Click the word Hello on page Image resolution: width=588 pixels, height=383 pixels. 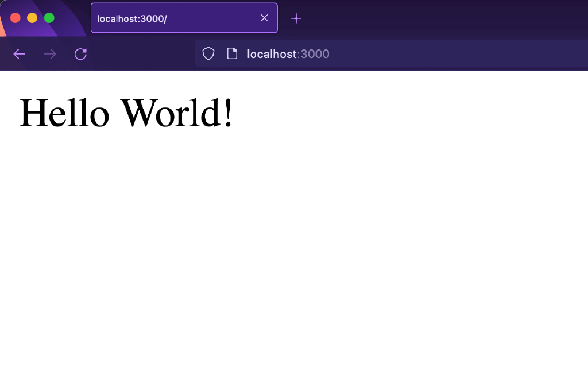coord(64,113)
